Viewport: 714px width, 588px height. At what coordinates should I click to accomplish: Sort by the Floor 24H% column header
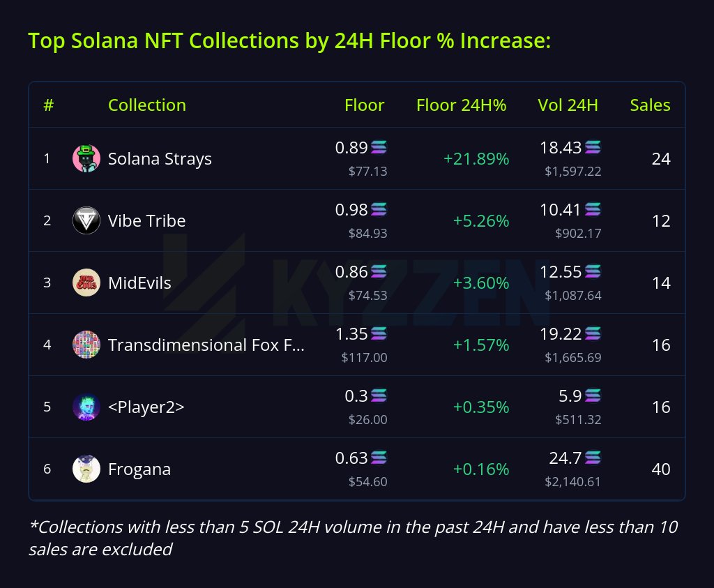pos(461,105)
